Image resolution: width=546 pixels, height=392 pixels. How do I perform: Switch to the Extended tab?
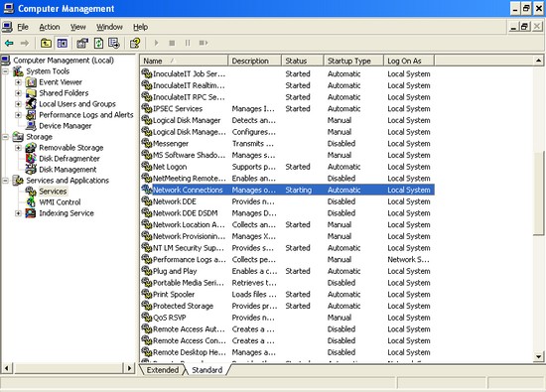(163, 370)
